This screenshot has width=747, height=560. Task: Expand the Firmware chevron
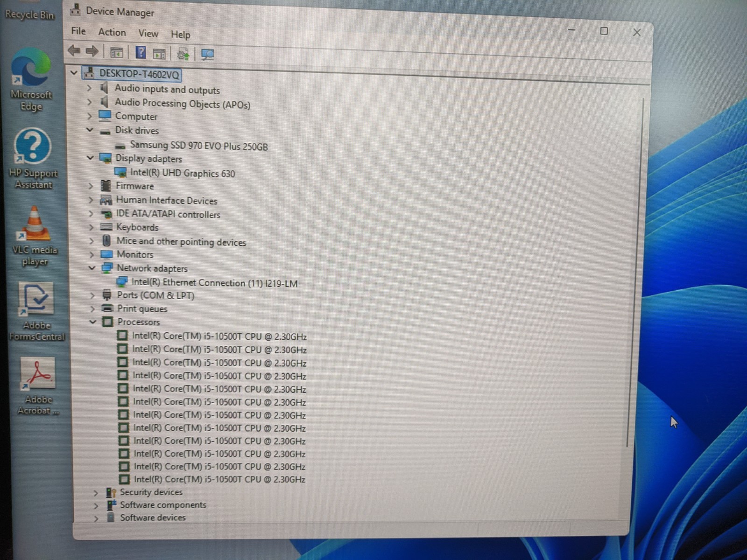[91, 186]
